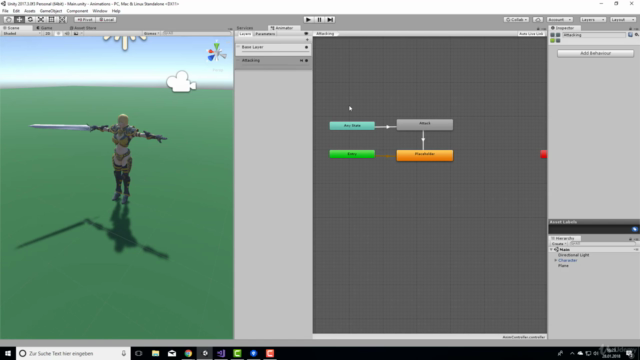Select the Entry node
The image size is (640, 360).
point(352,154)
